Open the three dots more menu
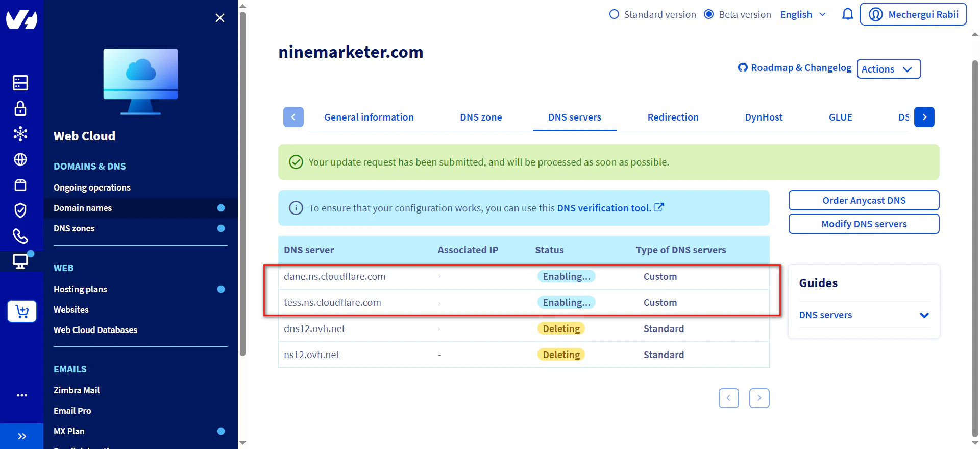980x449 pixels. point(22,395)
